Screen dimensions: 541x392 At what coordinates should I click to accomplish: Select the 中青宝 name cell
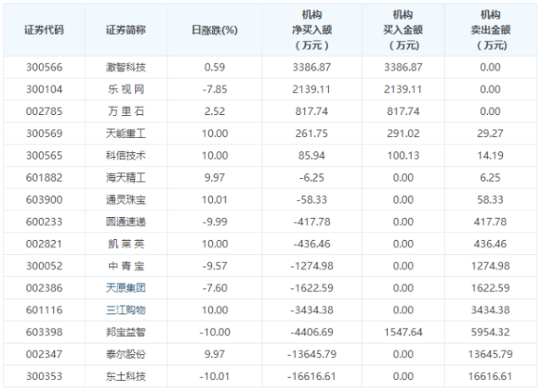pyautogui.click(x=126, y=266)
